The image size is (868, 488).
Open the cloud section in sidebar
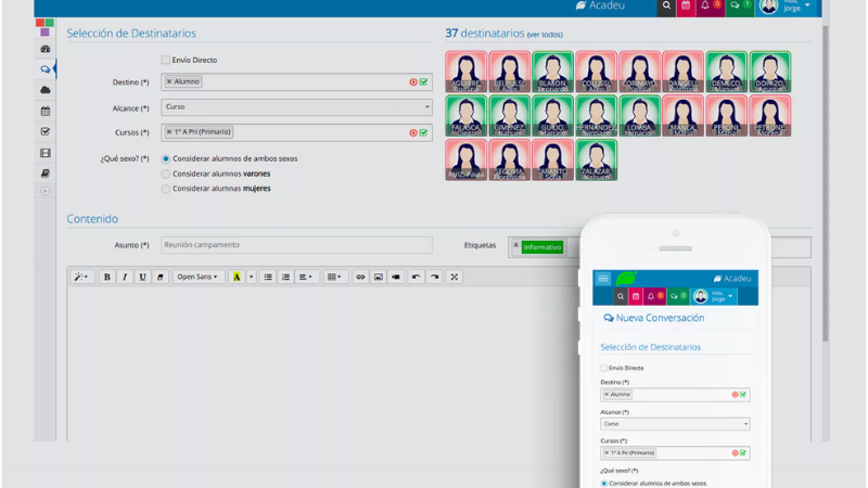[46, 90]
